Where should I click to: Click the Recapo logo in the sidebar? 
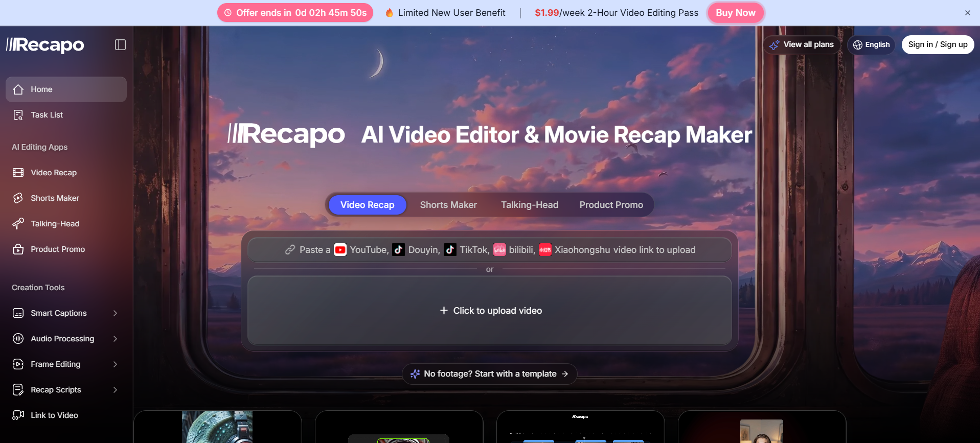pos(45,45)
